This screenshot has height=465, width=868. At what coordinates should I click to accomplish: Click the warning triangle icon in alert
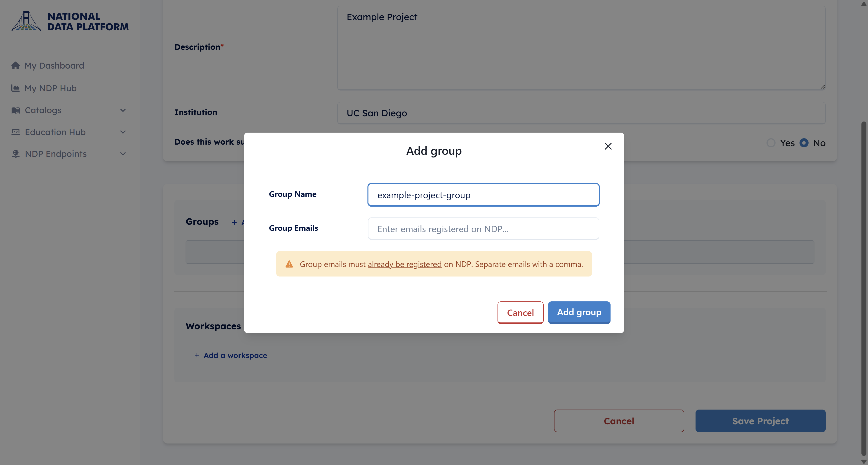(289, 264)
